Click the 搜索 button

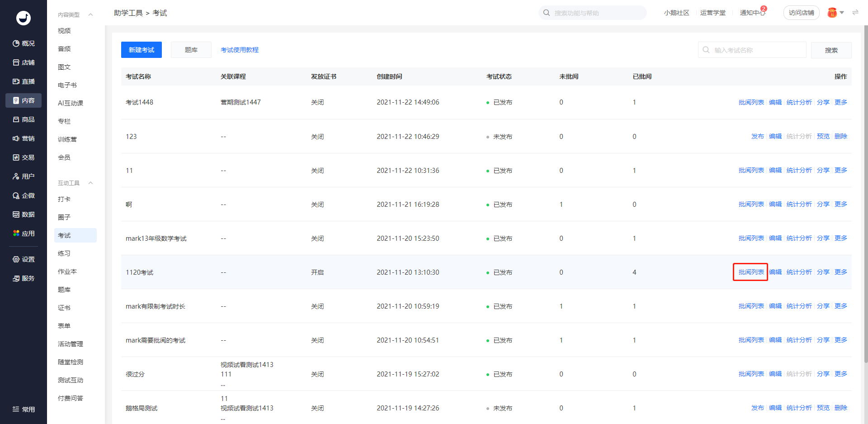(x=831, y=50)
